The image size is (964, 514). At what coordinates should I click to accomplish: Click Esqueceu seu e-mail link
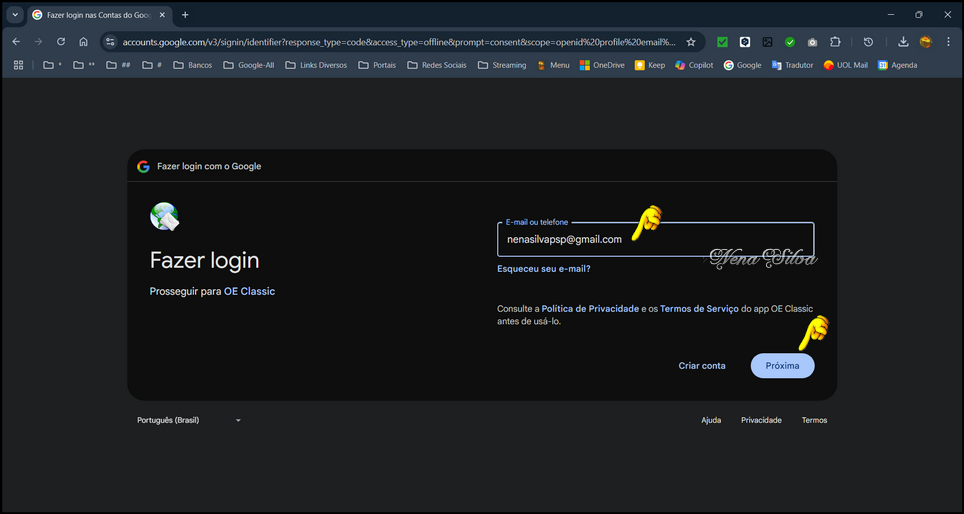click(543, 269)
